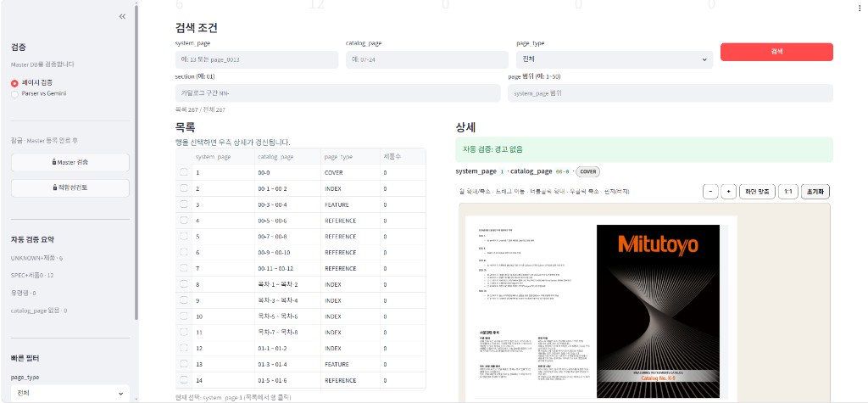Tick the checkbox for row 4 (00-5 ~ 00-6)
This screenshot has height=403, width=868.
pyautogui.click(x=184, y=221)
